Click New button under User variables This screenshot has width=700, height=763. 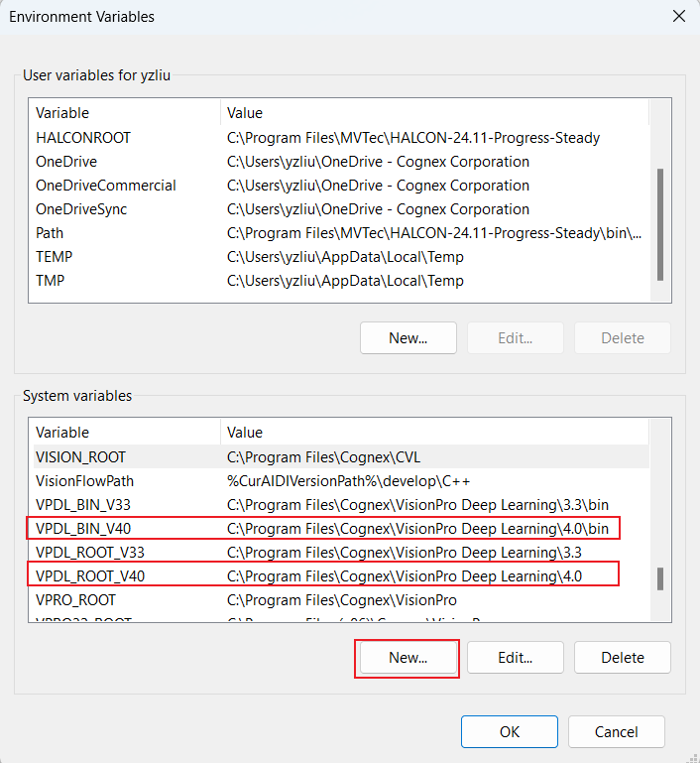click(408, 337)
